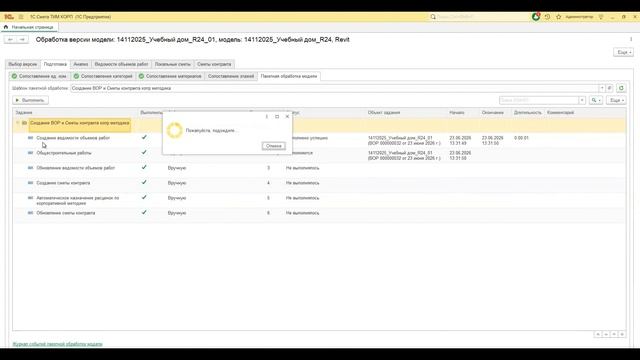This screenshot has height=360, width=640.
Task: Click into the table search input field
Action: [539, 100]
